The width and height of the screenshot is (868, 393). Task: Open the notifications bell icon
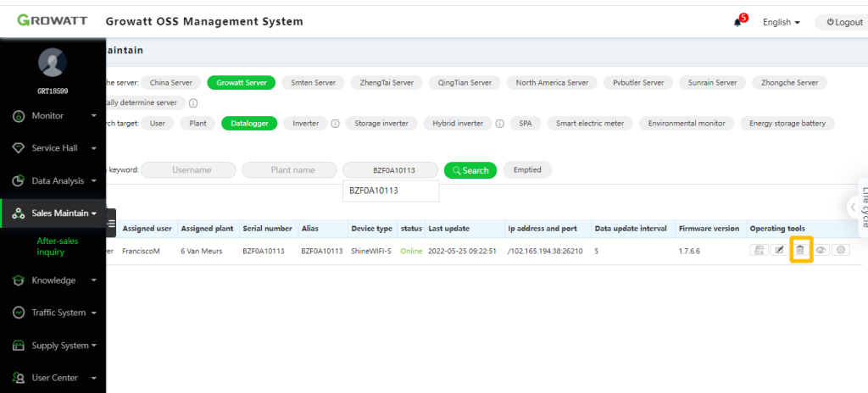pyautogui.click(x=737, y=22)
